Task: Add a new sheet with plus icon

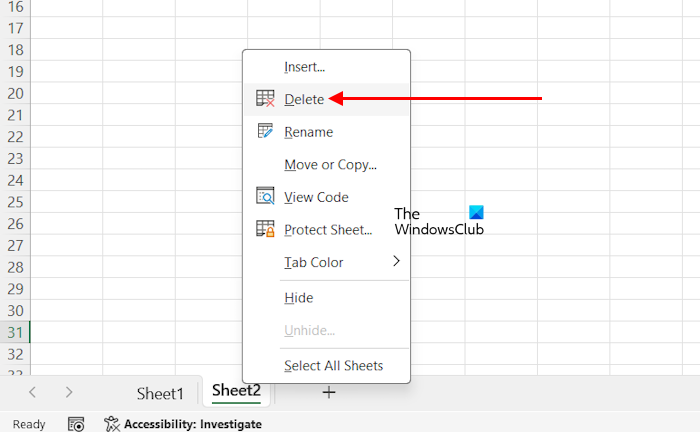Action: point(328,392)
